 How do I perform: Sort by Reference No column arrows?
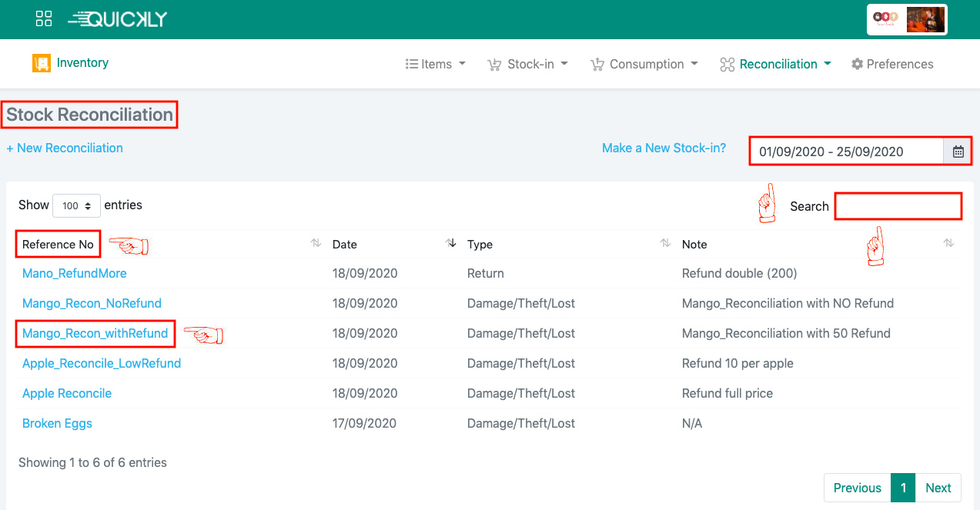tap(316, 243)
